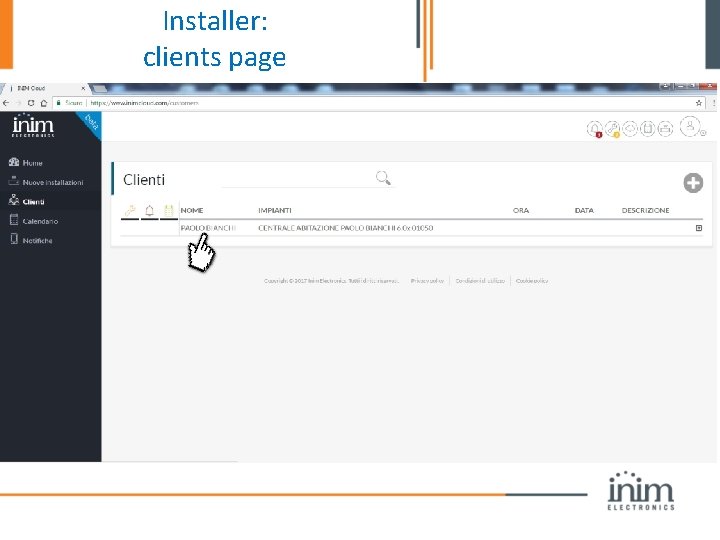Click the cloud status icon in header
720x540 pixels.
[x=630, y=129]
